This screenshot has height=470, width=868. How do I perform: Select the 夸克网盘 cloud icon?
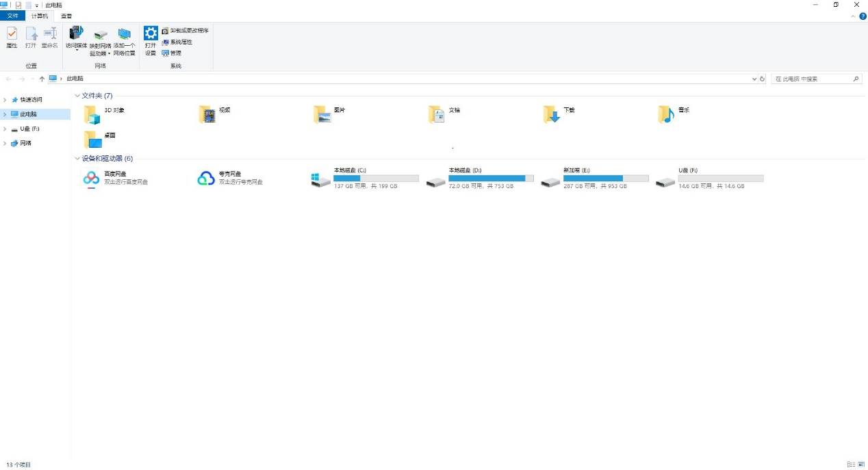[x=206, y=179]
